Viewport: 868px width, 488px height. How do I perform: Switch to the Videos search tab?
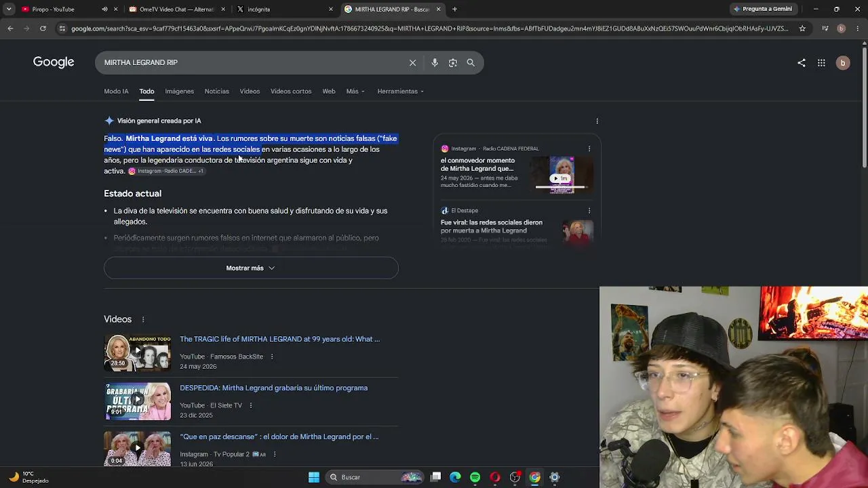pyautogui.click(x=250, y=91)
